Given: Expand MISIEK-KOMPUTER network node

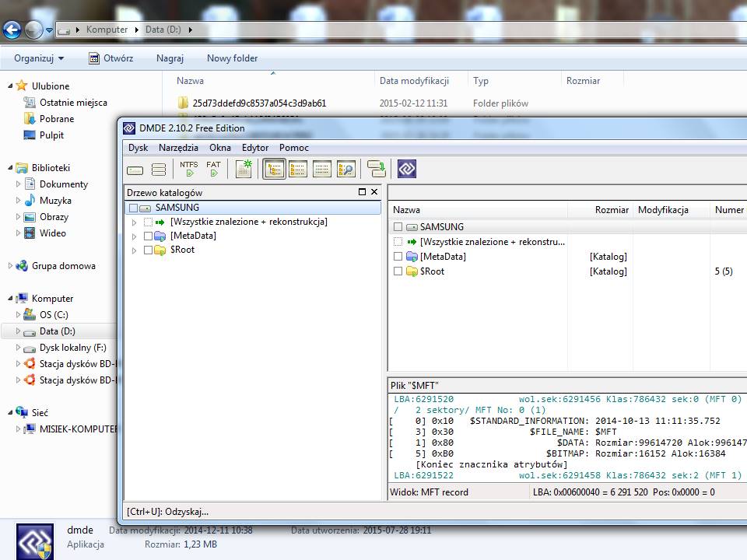Looking at the screenshot, I should coord(18,429).
